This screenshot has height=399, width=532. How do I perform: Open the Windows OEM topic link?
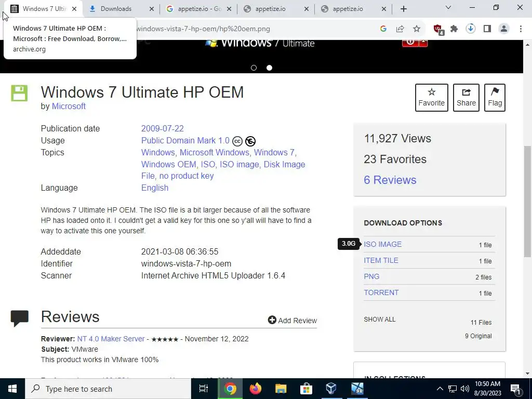(169, 164)
